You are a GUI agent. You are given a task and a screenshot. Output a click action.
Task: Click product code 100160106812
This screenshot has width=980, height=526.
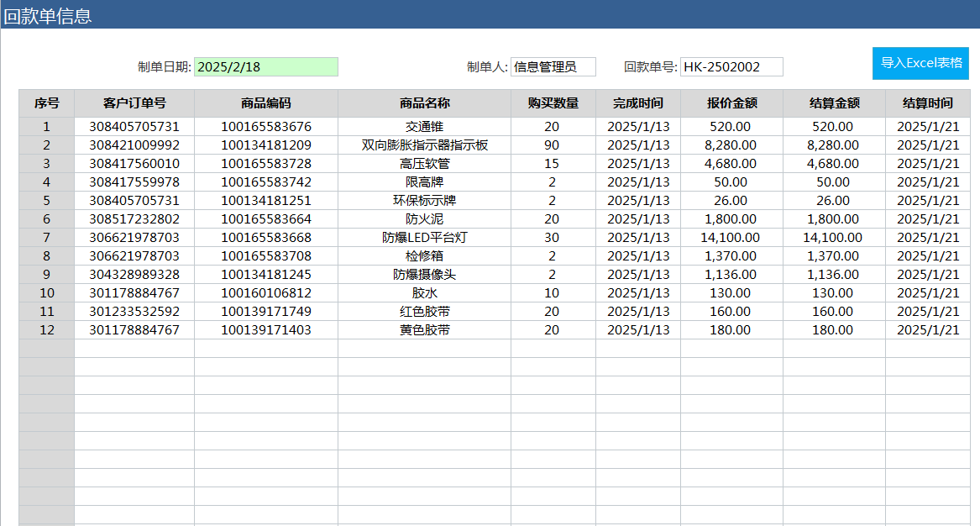click(266, 292)
